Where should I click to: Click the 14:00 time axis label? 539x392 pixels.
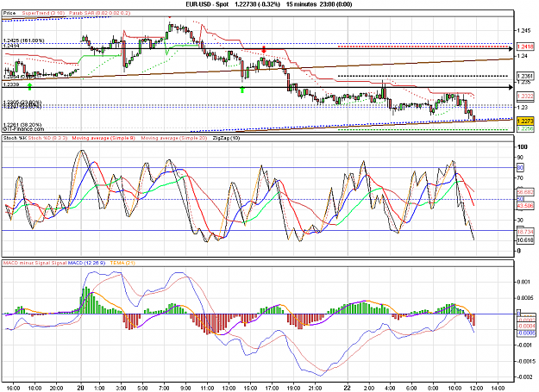point(498,389)
